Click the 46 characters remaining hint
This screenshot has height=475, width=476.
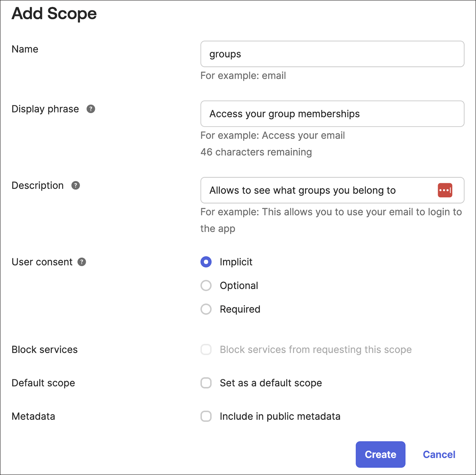(x=256, y=152)
